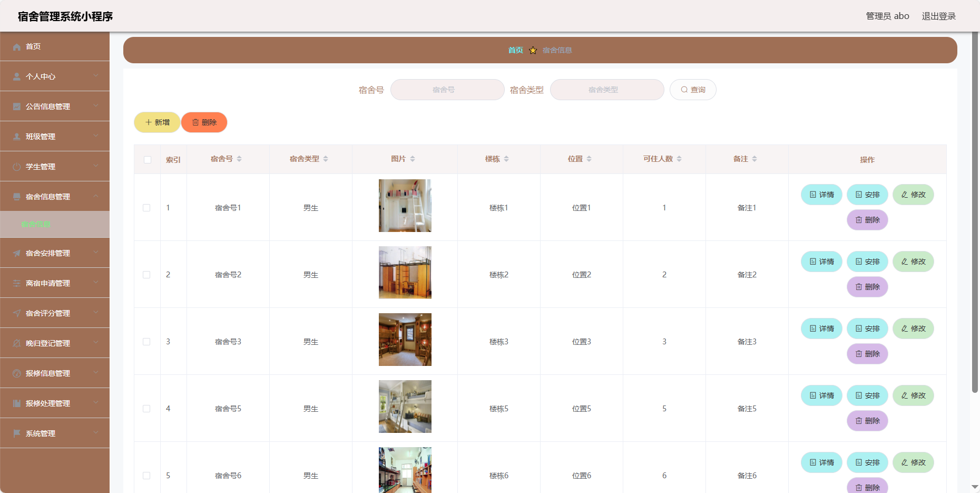The image size is (980, 493).
Task: Open 晚归登记管理 in the sidebar
Action: pos(55,343)
